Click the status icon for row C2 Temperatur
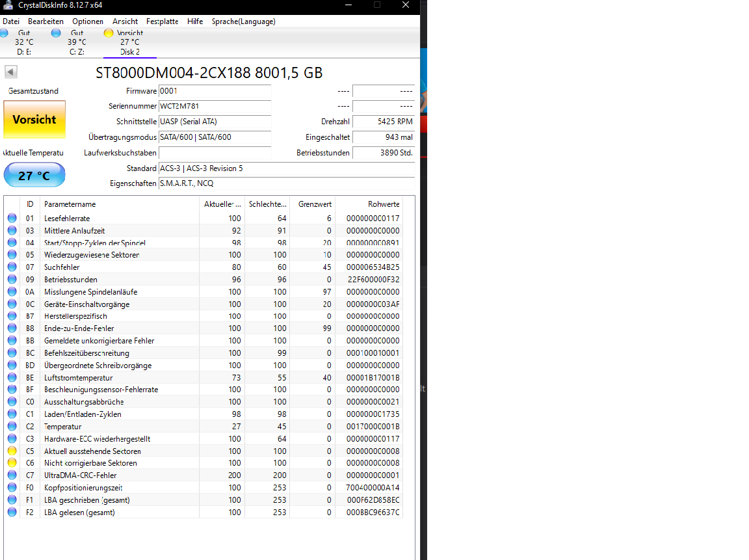This screenshot has width=749, height=560. 12,426
